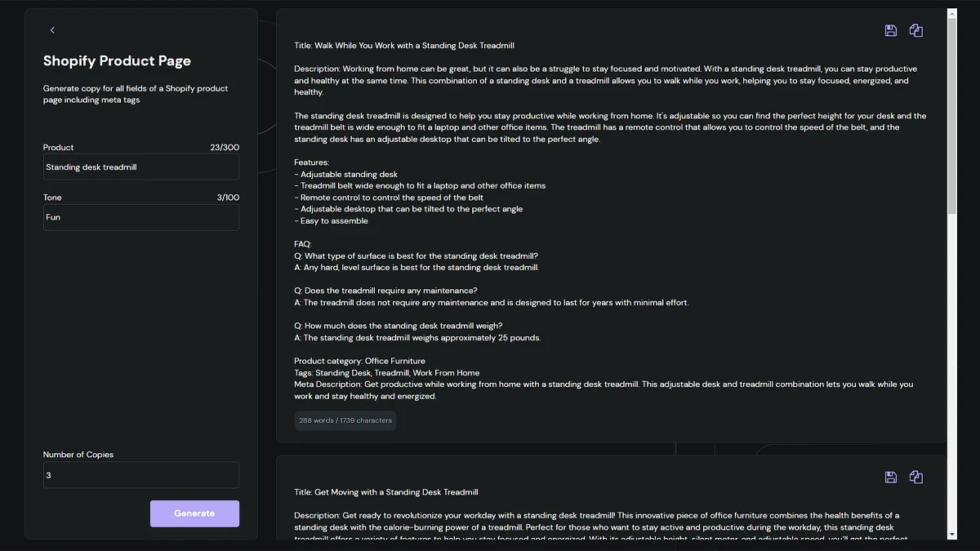Click the 'Standing desk treadmill' text value
This screenshot has width=980, height=551.
91,167
